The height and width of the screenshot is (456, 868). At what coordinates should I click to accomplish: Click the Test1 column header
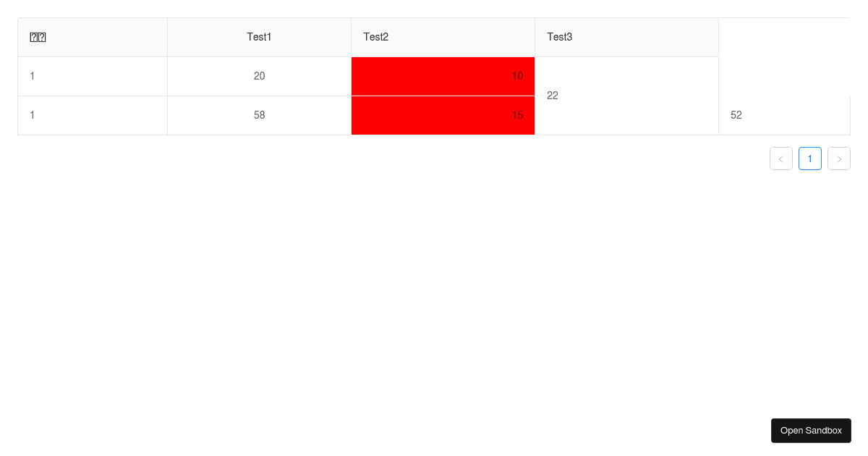tap(260, 37)
